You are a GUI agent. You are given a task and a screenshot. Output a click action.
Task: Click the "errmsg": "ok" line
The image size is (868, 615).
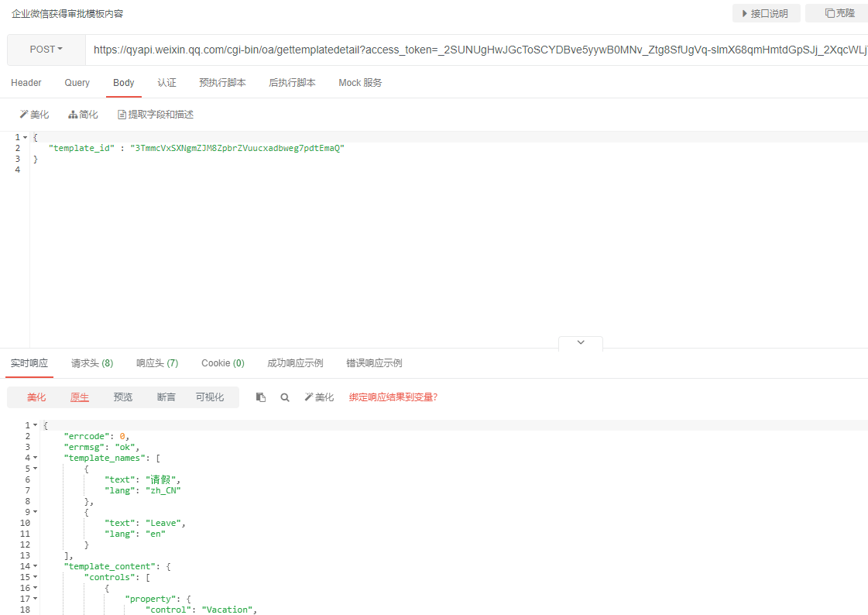pos(102,447)
